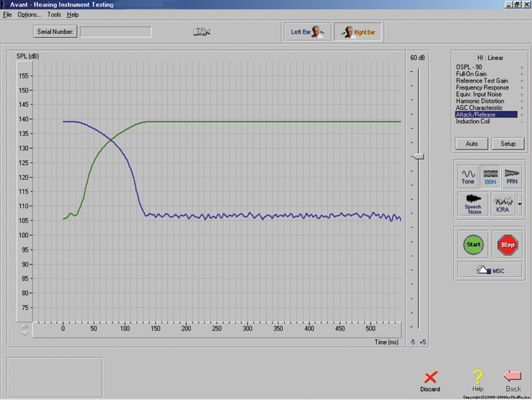
Task: Select the Tone test signal
Action: tap(468, 176)
